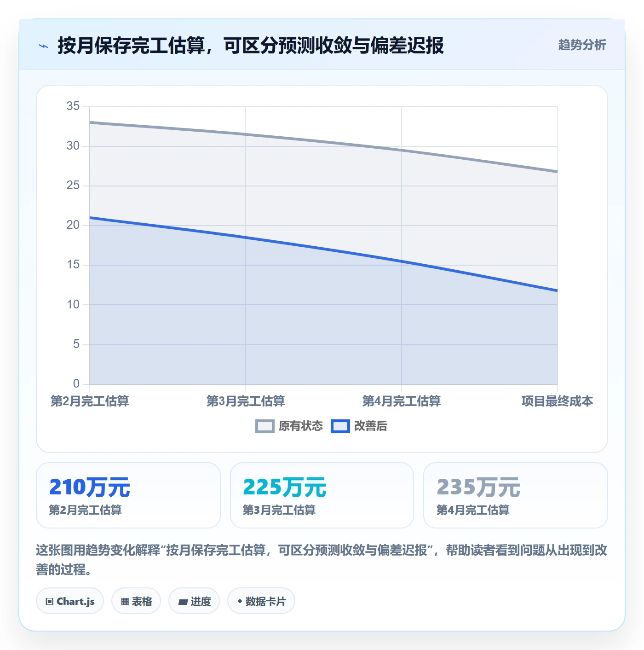Click 第3月完工估算 caption under 225万元
Screen dimensions: 644x650
point(279,510)
